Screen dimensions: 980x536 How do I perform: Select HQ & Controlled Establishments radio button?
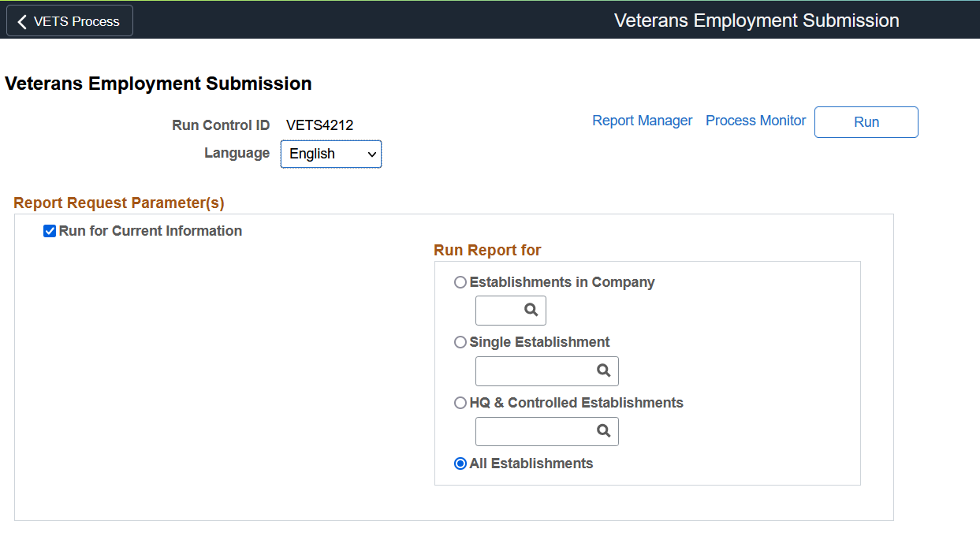(460, 403)
